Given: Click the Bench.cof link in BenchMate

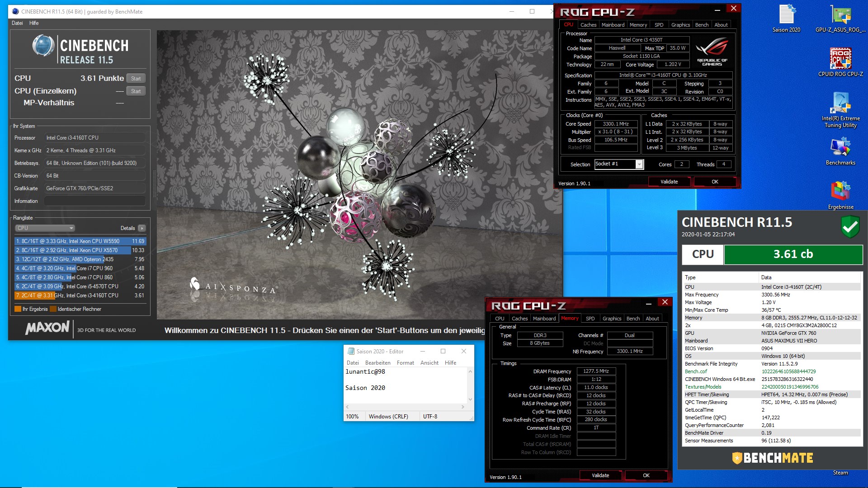Looking at the screenshot, I should (x=696, y=371).
